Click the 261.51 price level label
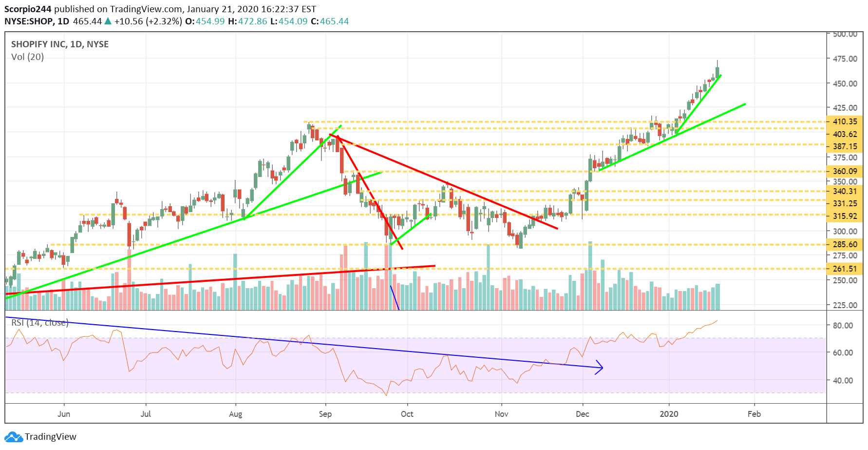 [x=845, y=269]
